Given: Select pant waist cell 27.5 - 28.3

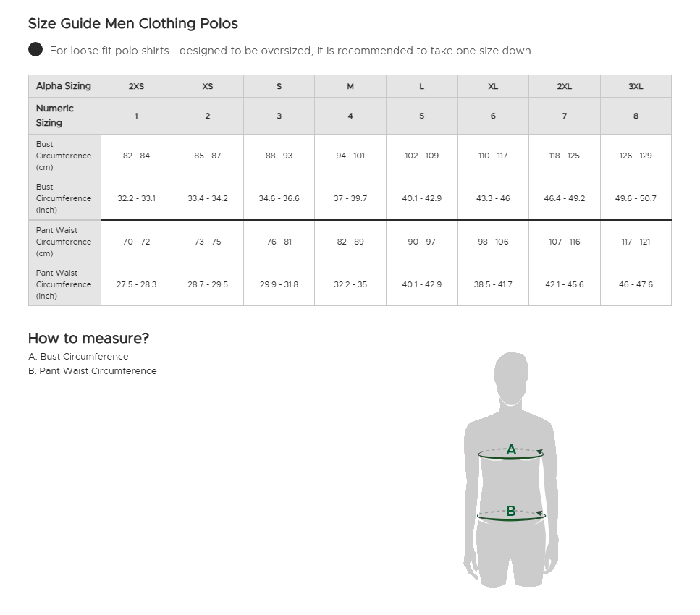Looking at the screenshot, I should point(136,284).
